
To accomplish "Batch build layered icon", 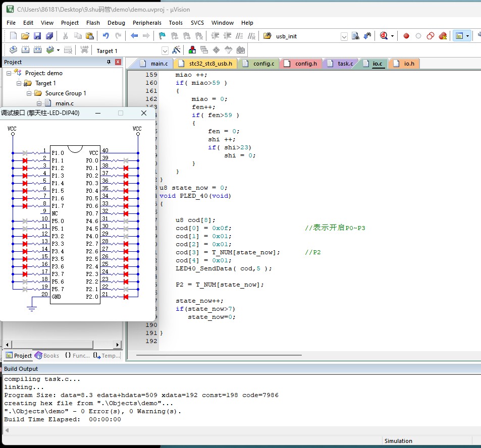I will pos(50,49).
